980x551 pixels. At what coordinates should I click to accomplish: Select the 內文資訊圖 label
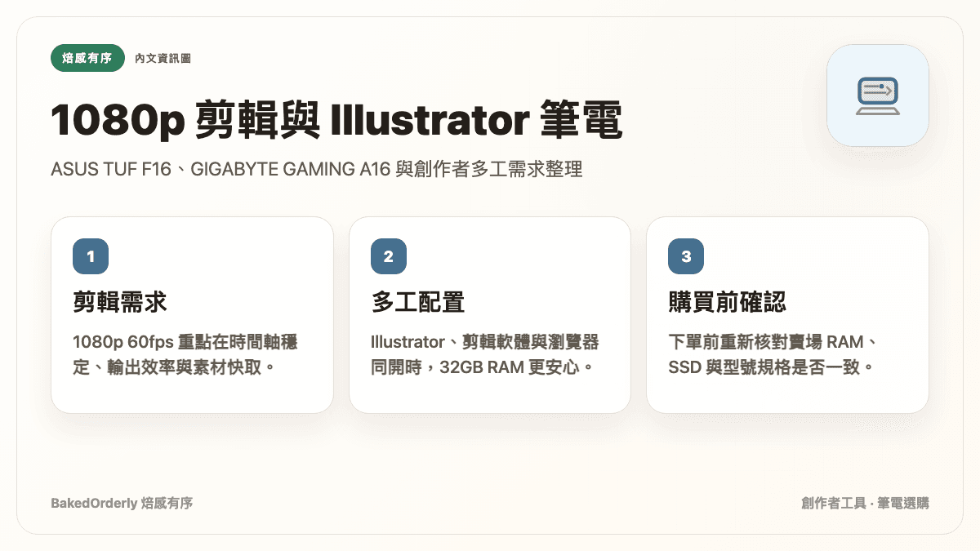point(163,58)
